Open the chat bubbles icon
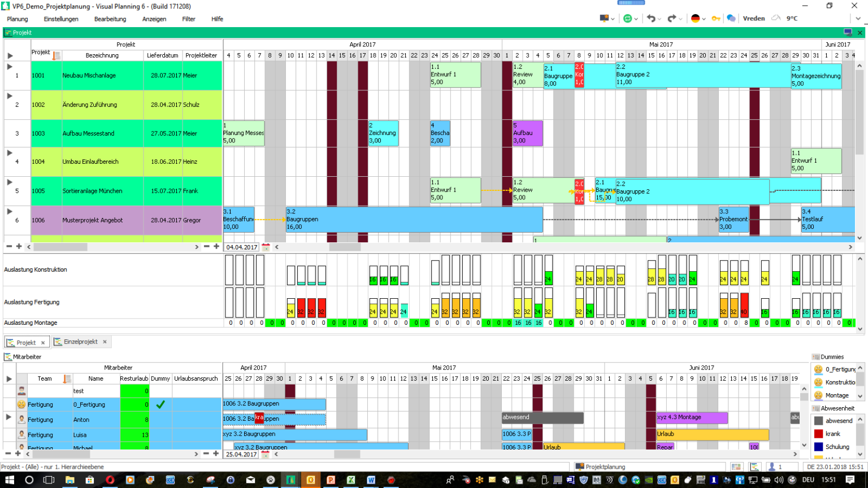The image size is (868, 488). tap(731, 19)
